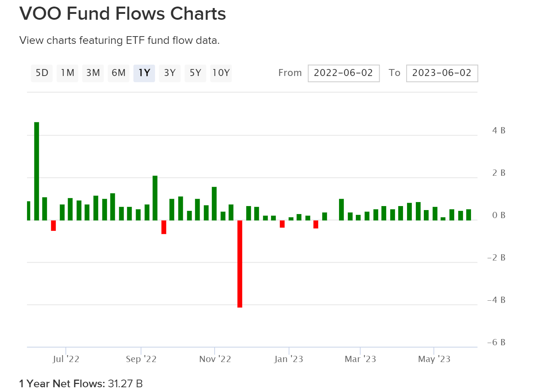Screen dimensions: 535x392
Task: Select the 5Y timeframe button
Action: click(195, 73)
